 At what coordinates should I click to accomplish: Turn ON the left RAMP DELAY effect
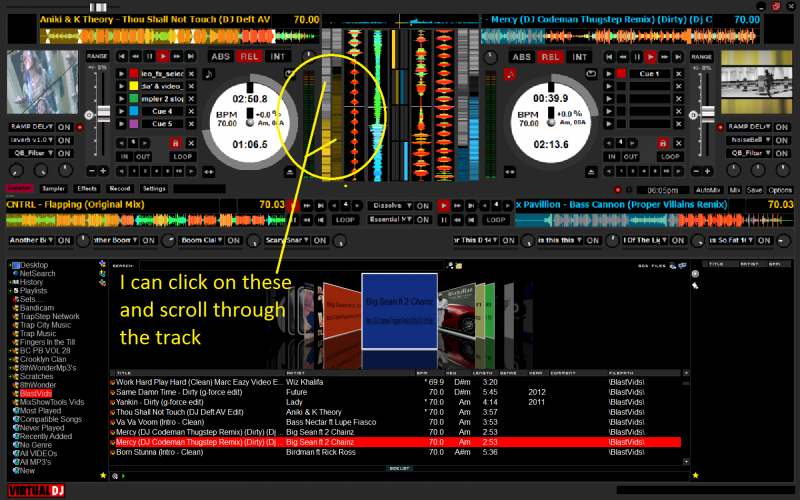pos(64,127)
